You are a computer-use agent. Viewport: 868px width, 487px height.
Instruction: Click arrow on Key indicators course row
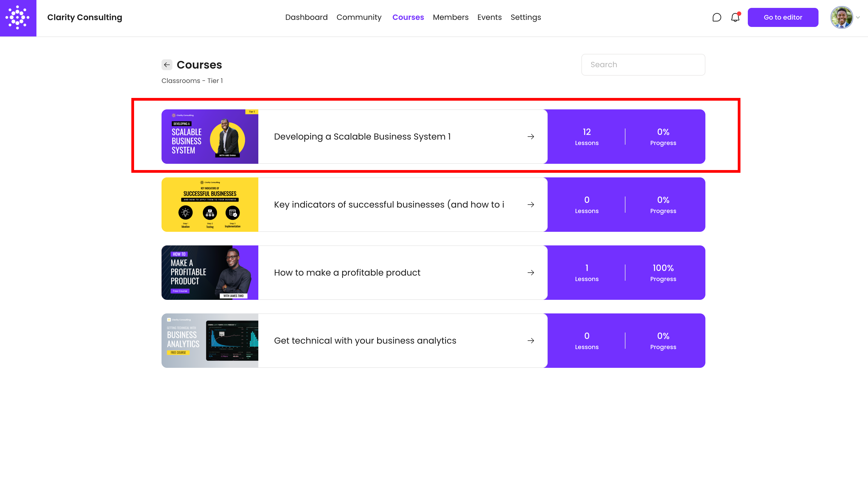tap(531, 205)
